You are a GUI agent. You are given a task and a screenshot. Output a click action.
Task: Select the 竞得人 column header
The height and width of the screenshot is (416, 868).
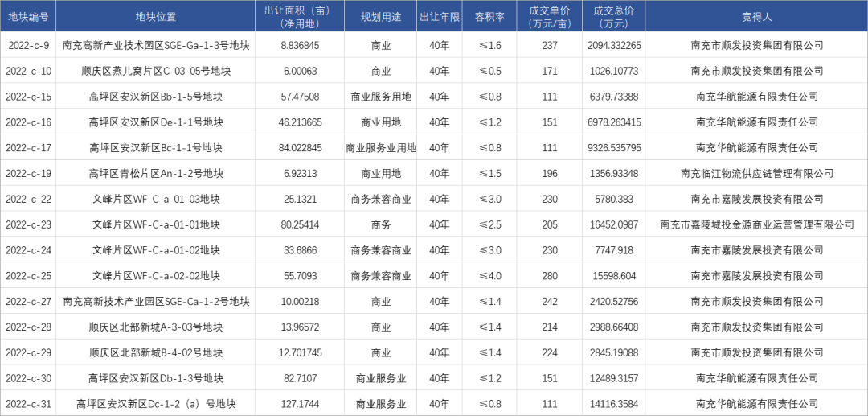pos(756,17)
